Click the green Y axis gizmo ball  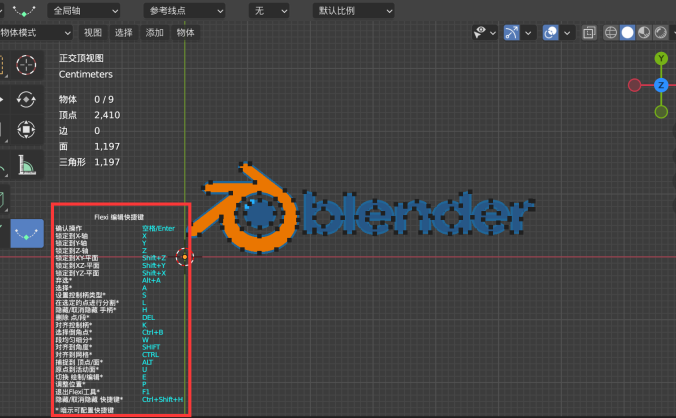(661, 58)
